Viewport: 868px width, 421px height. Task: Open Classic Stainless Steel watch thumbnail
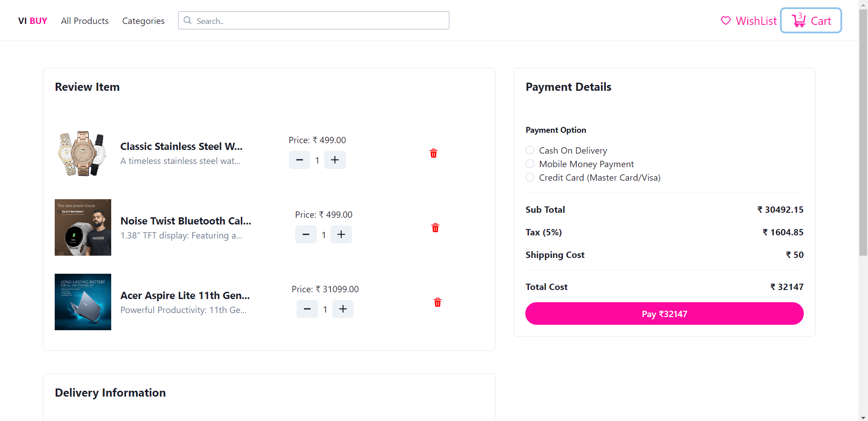[83, 153]
